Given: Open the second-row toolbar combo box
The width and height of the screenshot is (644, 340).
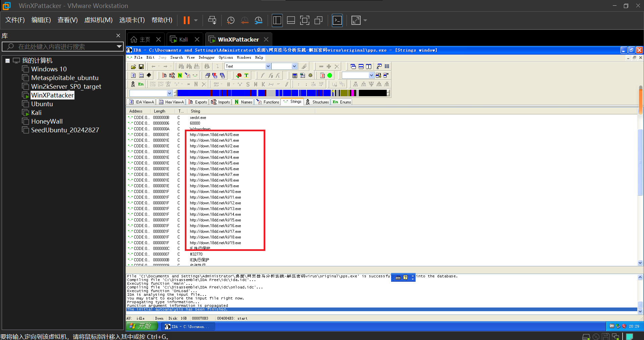Looking at the screenshot, I should (358, 75).
